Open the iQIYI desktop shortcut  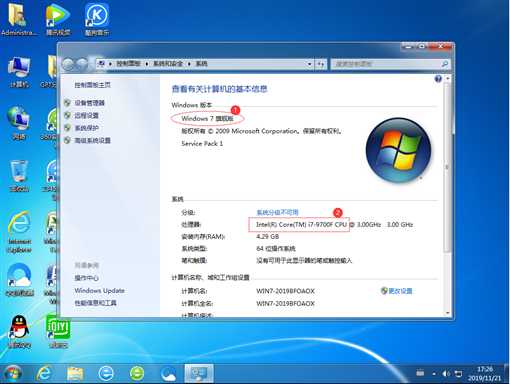tap(58, 331)
